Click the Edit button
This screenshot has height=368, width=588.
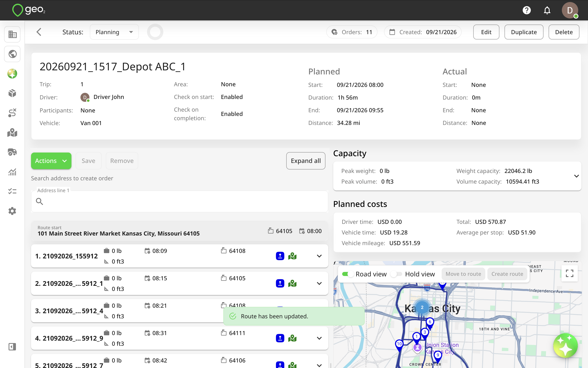pyautogui.click(x=486, y=32)
